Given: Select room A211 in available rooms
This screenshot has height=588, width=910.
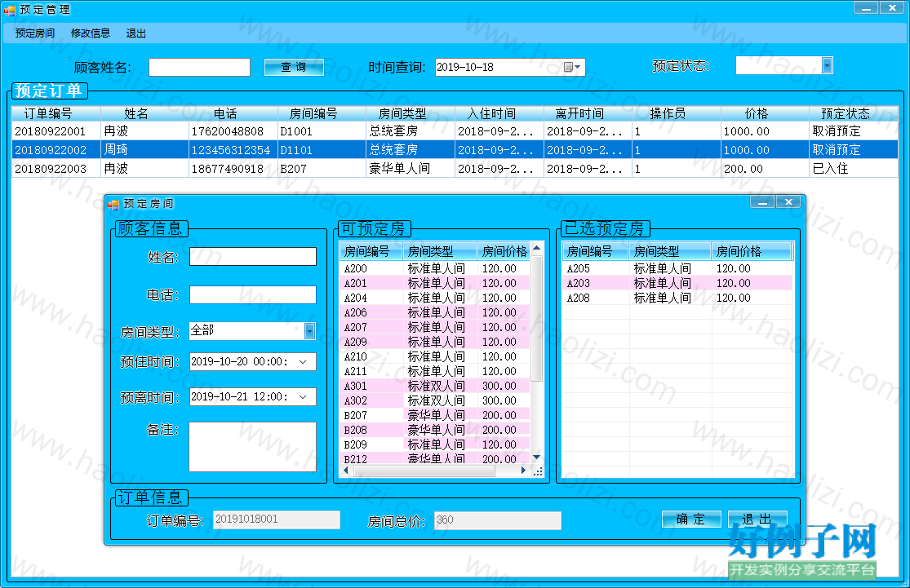Looking at the screenshot, I should coord(434,371).
